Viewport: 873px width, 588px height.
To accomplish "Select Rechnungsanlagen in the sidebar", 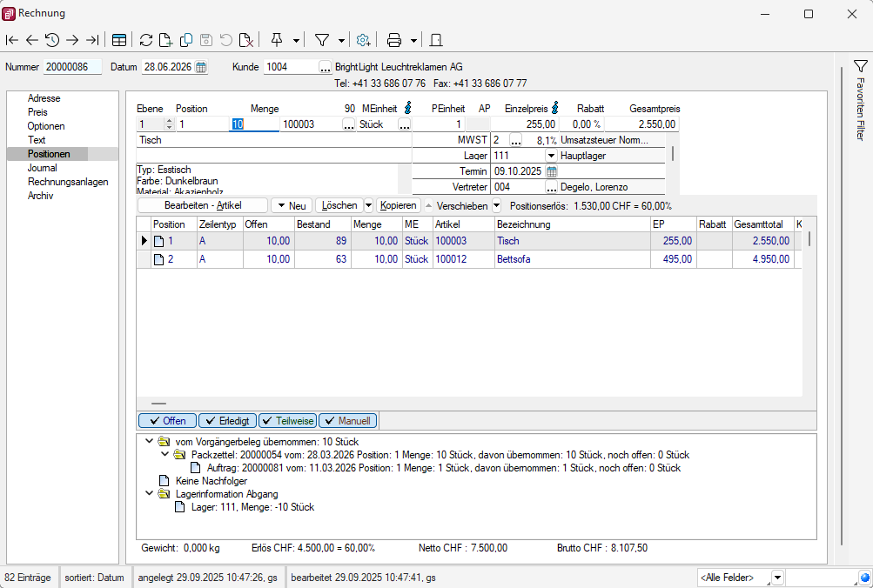I will coord(68,182).
